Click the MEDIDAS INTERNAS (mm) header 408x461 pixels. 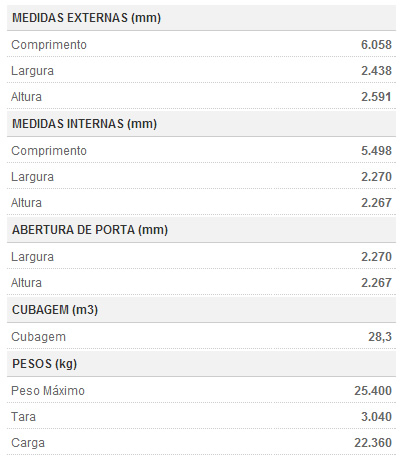click(x=84, y=124)
